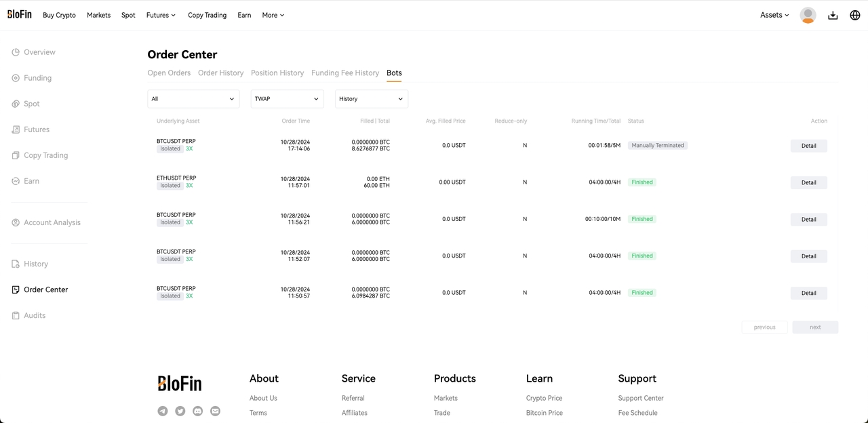Screen dimensions: 868x423
Task: View Detail for BTCUSDT order at 11:52:07
Action: click(808, 256)
